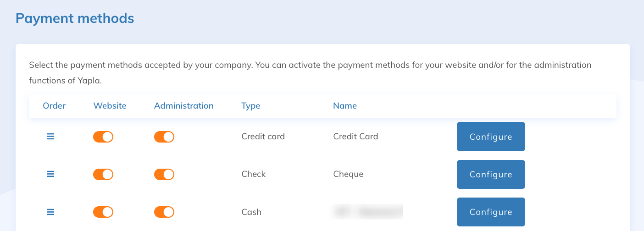Viewport: 644px width, 231px height.
Task: Switch off Administration toggle for Cash
Action: (164, 212)
